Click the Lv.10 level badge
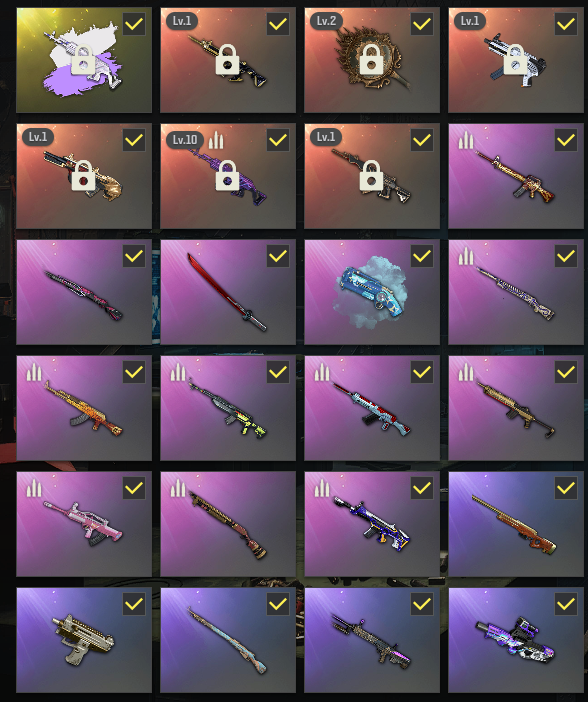This screenshot has width=588, height=702. pyautogui.click(x=185, y=140)
